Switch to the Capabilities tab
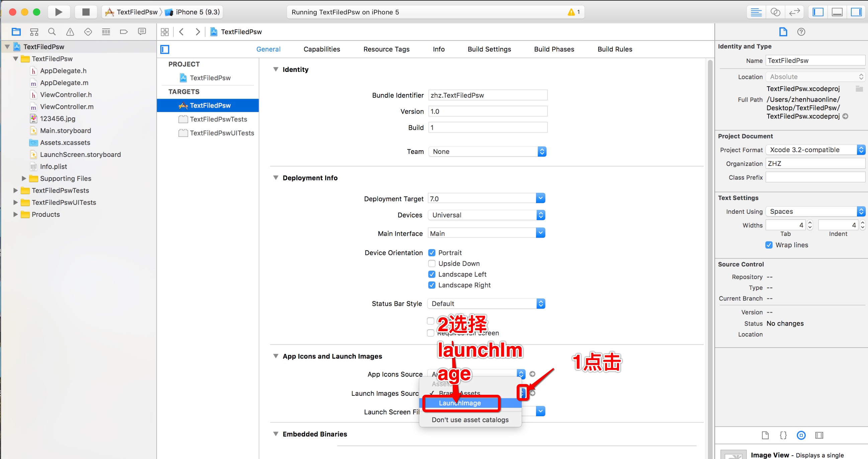The height and width of the screenshot is (459, 868). (x=322, y=49)
